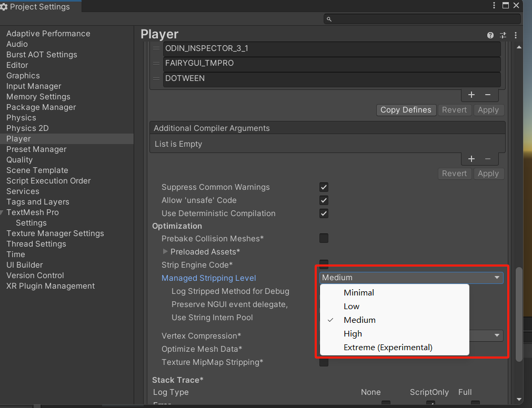The image size is (532, 408).
Task: Enable Prebake Collision Meshes
Action: click(324, 238)
